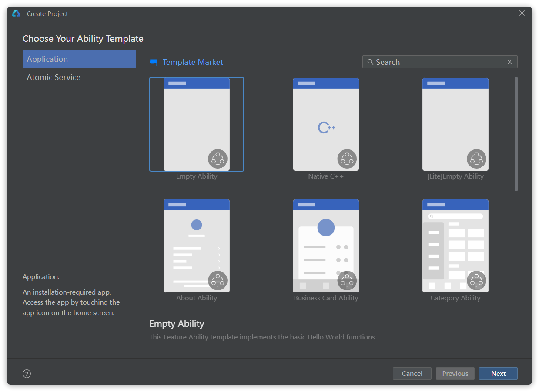Viewport: 539px width, 392px height.
Task: Select the Application tab
Action: pos(79,59)
